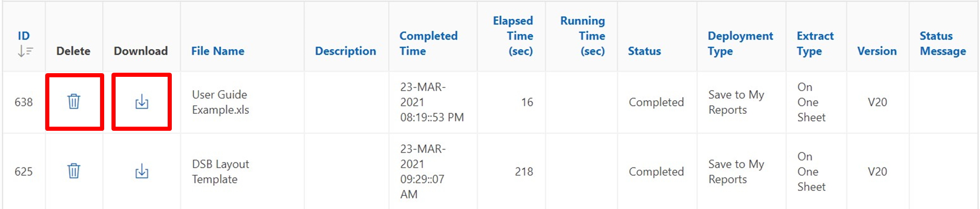Screen dimensions: 980x209
Task: Sort by Running Time (sec) header
Action: click(583, 36)
